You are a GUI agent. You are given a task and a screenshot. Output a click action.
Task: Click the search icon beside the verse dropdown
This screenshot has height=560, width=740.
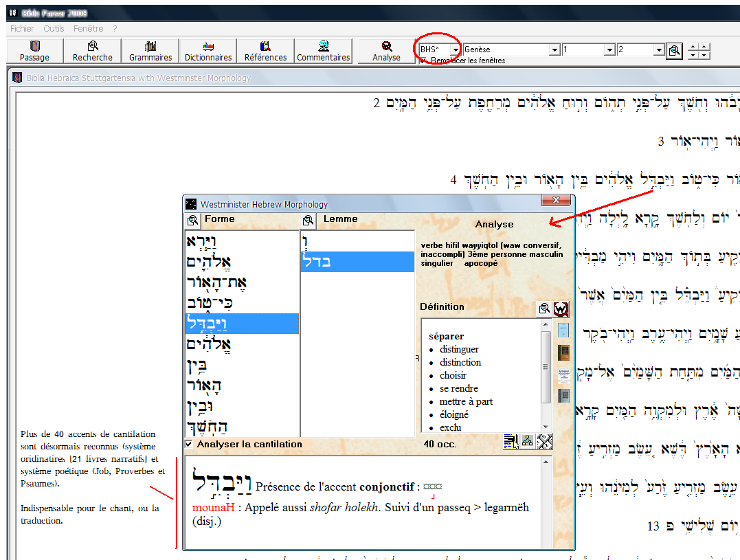675,50
